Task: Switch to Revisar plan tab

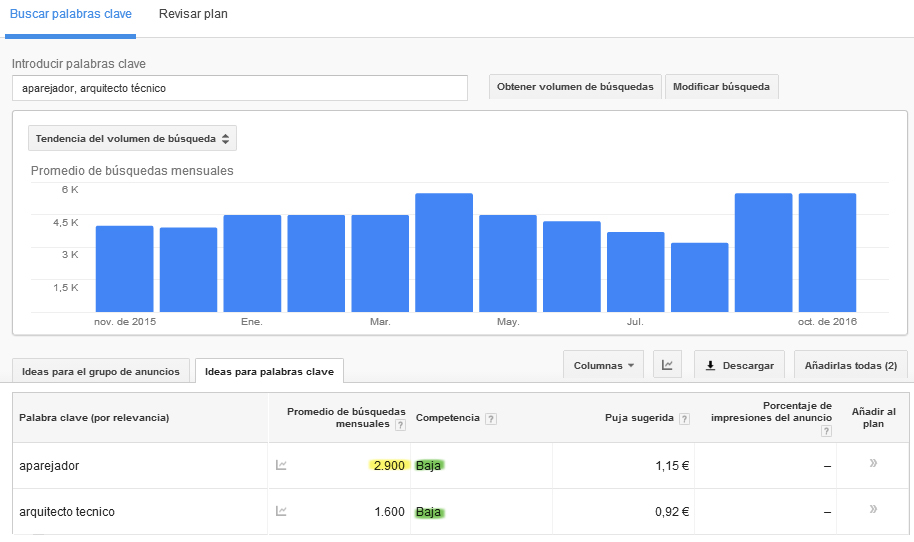Action: (193, 14)
